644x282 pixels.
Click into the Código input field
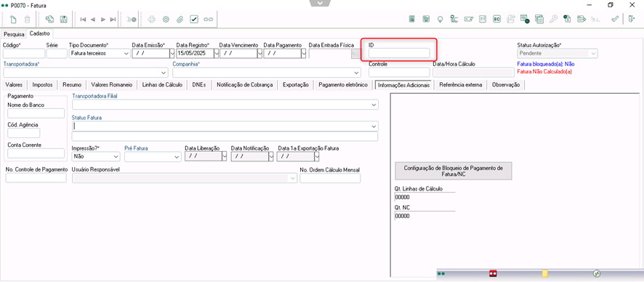tap(24, 53)
